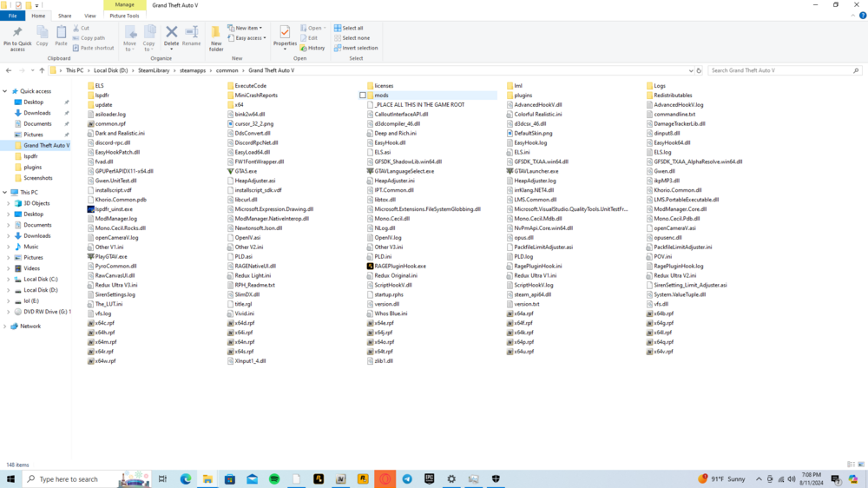Open Spotify from the taskbar
Viewport: 868px width, 488px height.
(x=274, y=479)
